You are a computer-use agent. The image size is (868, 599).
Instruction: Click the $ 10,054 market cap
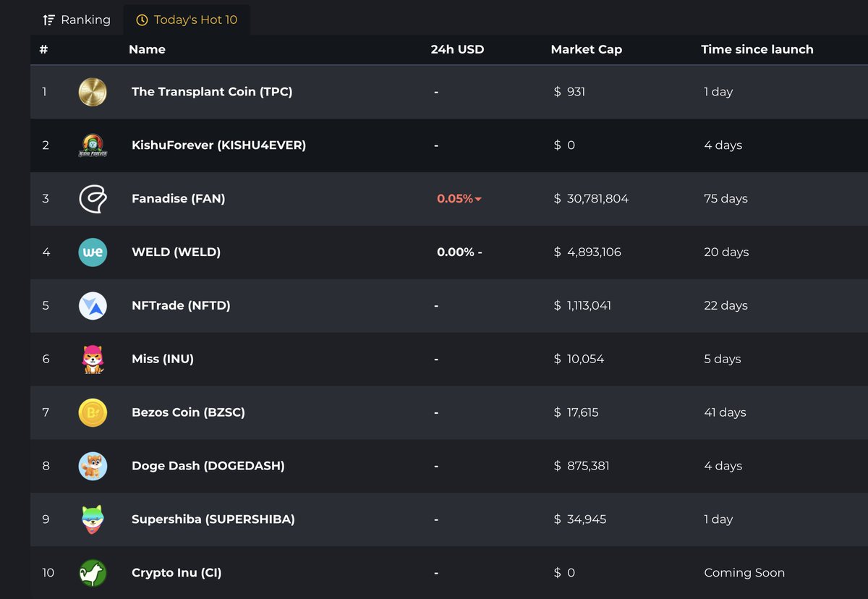click(579, 360)
